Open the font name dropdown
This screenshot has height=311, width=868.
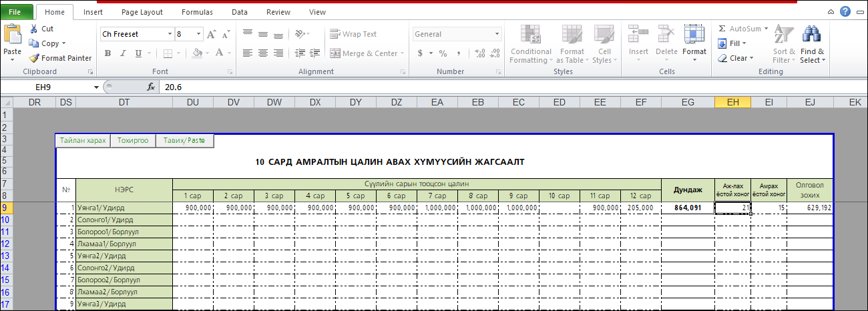[x=169, y=34]
